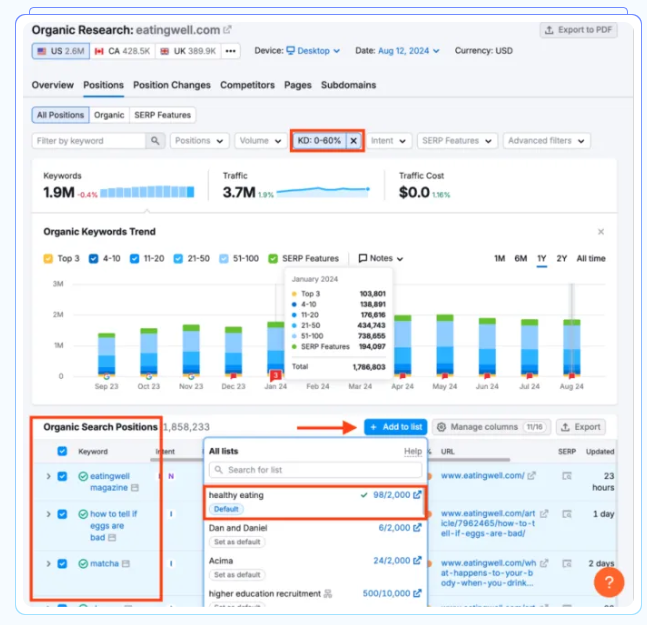Focus the Filter by keyword field
Image resolution: width=647 pixels, height=625 pixels.
[88, 141]
